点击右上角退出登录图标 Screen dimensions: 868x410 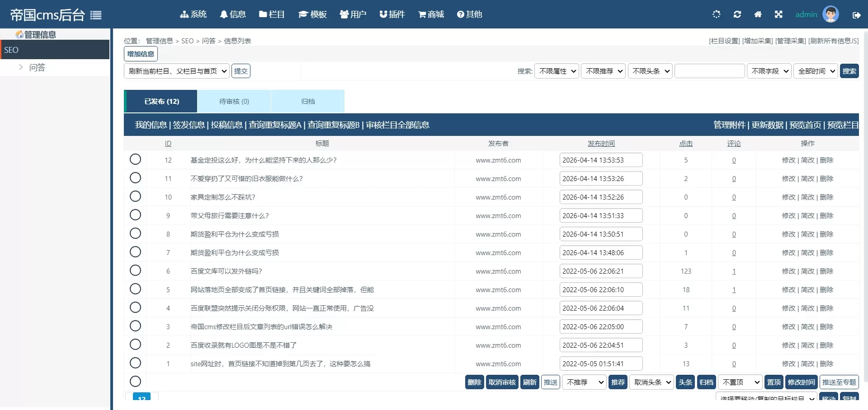pyautogui.click(x=857, y=15)
